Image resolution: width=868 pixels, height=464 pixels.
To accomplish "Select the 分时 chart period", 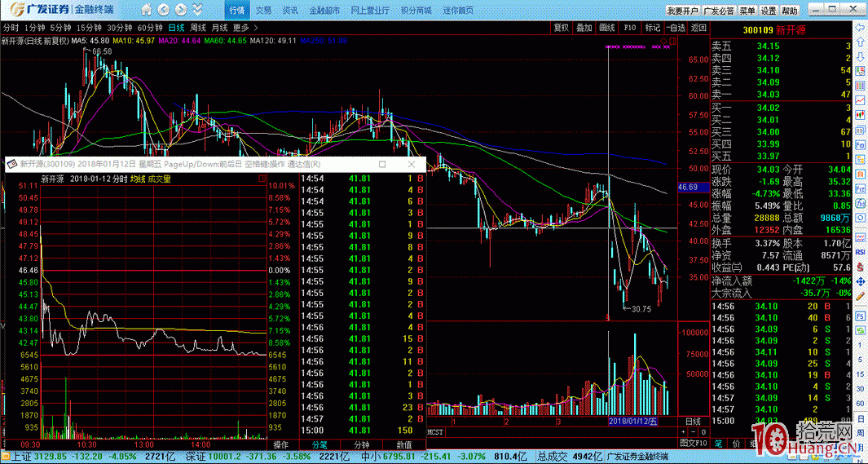I will click(11, 27).
